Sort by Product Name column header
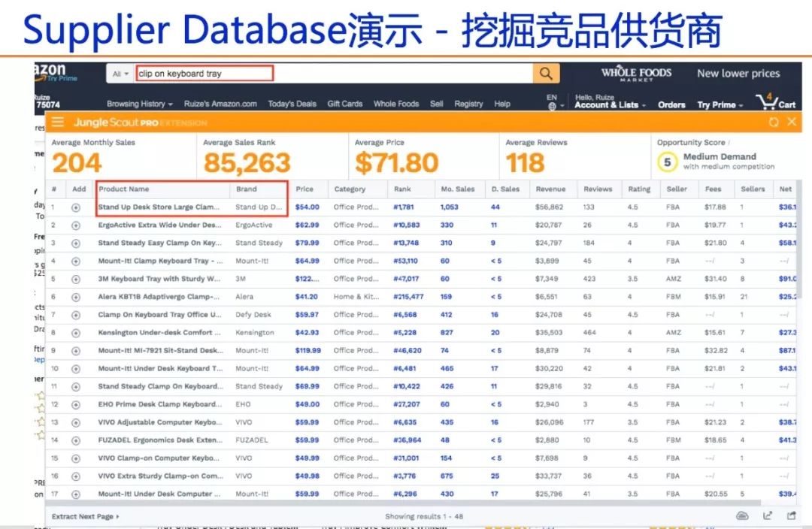The height and width of the screenshot is (529, 812). [x=124, y=189]
